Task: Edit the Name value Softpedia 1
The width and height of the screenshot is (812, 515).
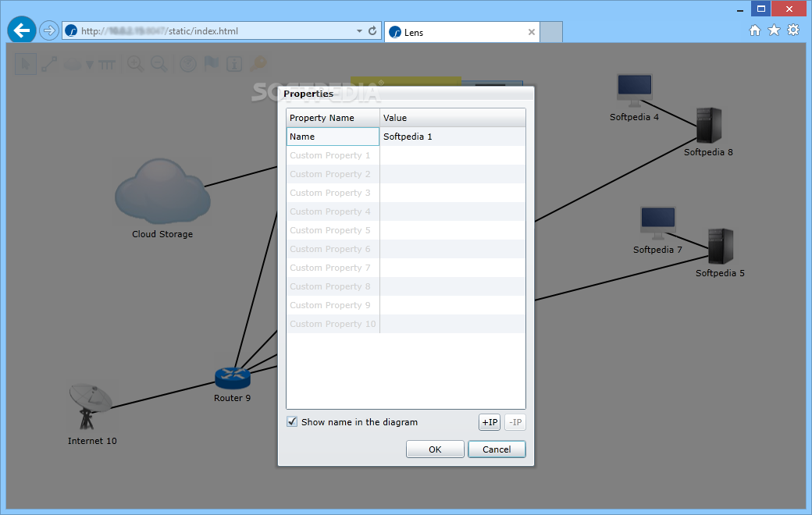Action: click(453, 137)
